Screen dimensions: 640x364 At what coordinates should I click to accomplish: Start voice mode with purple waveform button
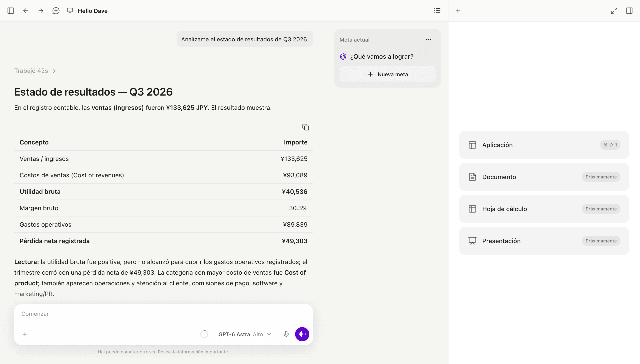pyautogui.click(x=302, y=334)
